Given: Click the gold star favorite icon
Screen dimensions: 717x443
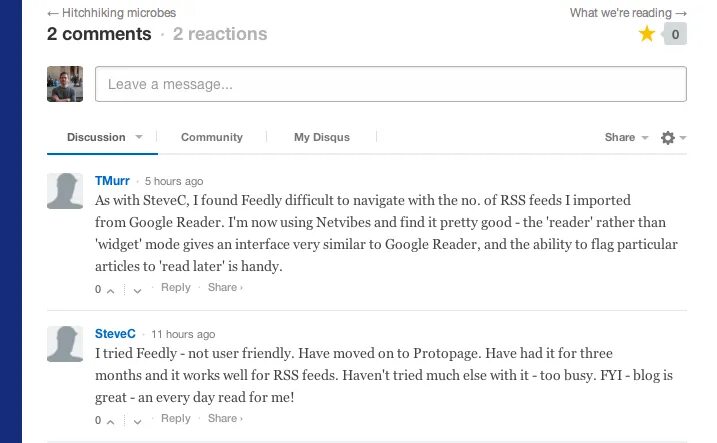Looking at the screenshot, I should point(647,35).
